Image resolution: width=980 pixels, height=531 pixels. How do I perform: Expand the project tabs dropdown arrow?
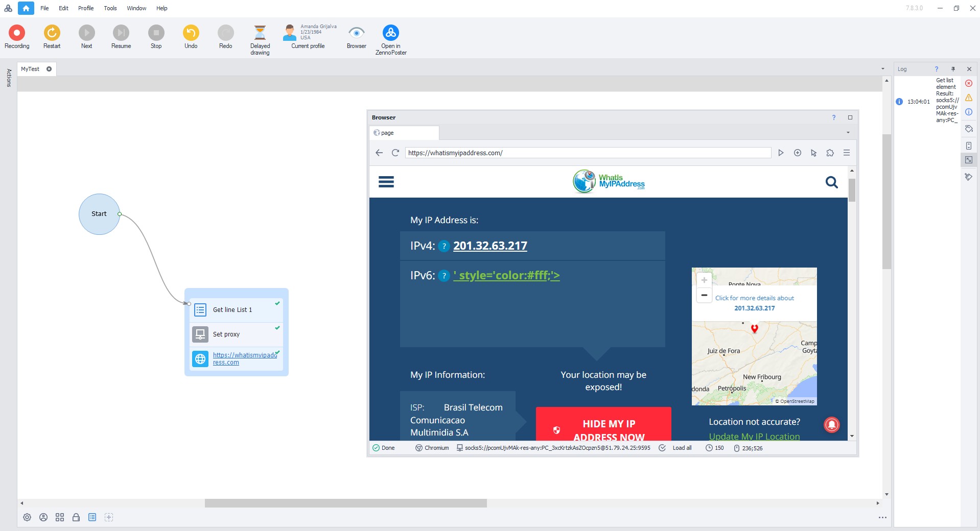point(882,69)
